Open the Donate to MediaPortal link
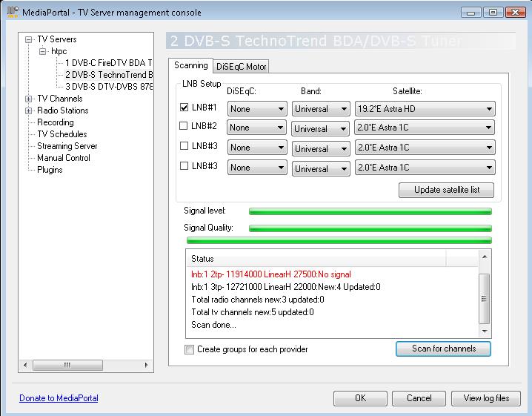The height and width of the screenshot is (416, 532). click(x=59, y=398)
